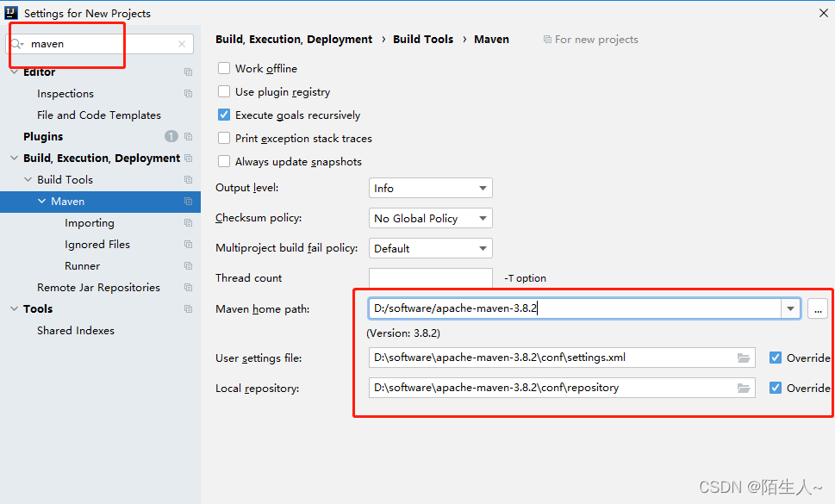Expand the Maven home path dropdown arrow

pos(790,308)
